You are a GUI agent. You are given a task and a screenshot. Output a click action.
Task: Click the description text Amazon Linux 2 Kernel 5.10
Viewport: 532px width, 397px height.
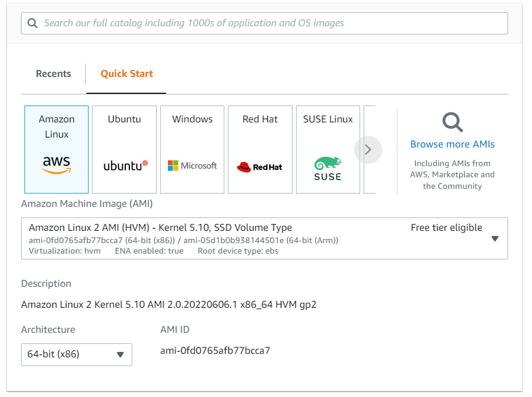pyautogui.click(x=168, y=304)
